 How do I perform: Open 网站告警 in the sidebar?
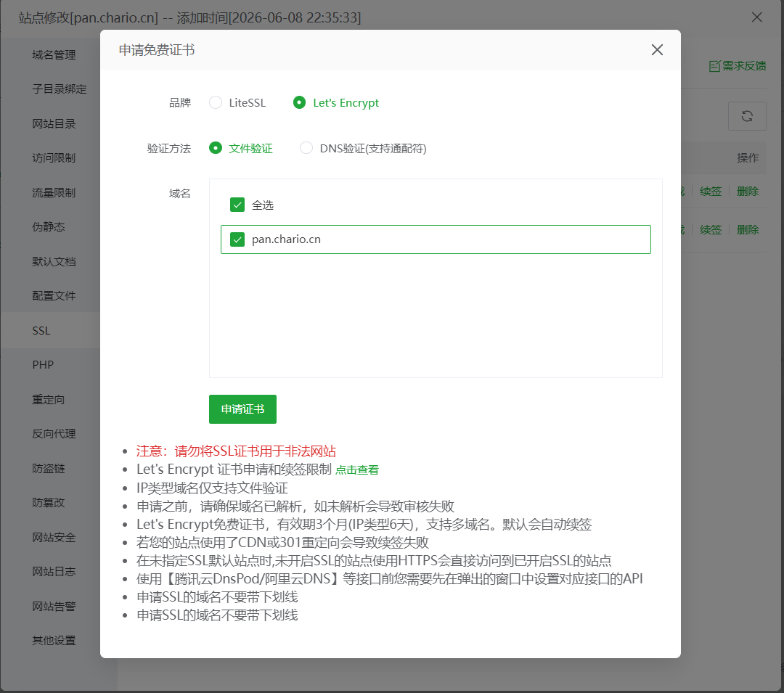(x=54, y=606)
